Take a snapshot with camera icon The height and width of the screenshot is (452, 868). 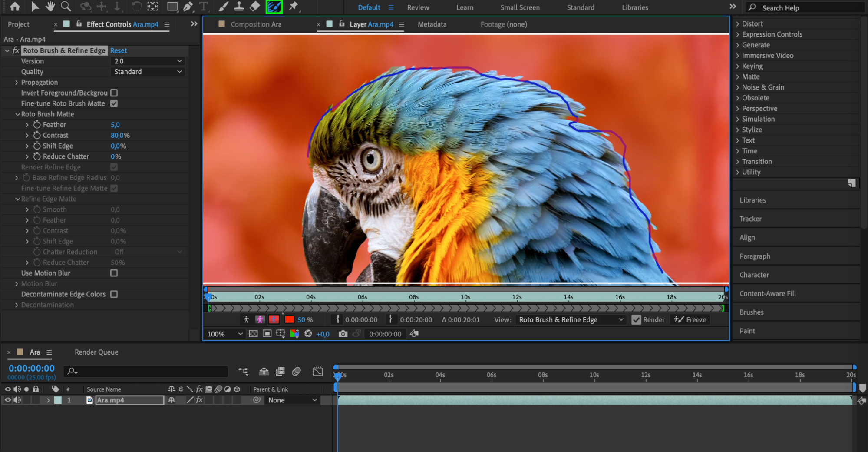(343, 334)
